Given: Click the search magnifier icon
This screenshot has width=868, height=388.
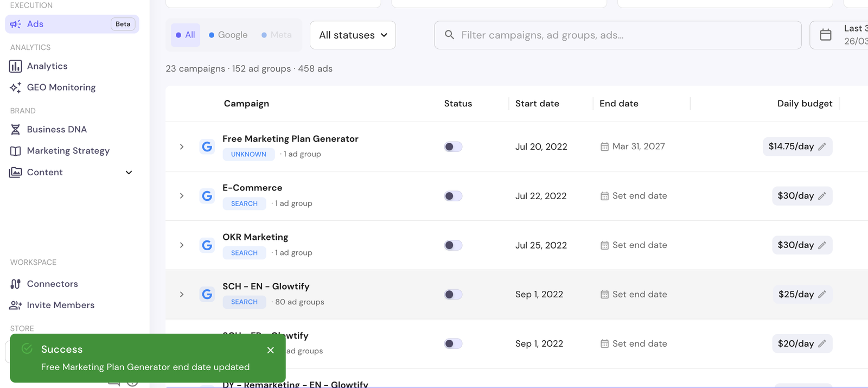Looking at the screenshot, I should pos(449,35).
